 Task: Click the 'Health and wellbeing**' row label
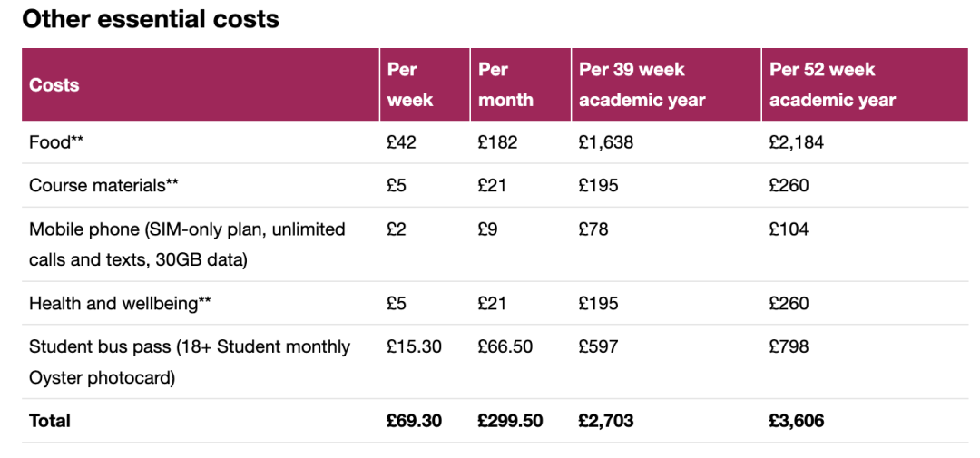pos(120,304)
